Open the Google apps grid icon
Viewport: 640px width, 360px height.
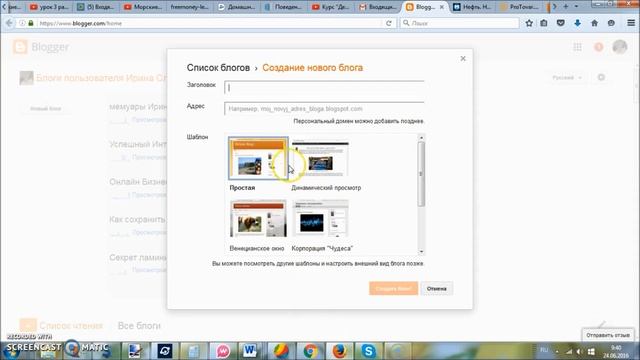pos(577,47)
